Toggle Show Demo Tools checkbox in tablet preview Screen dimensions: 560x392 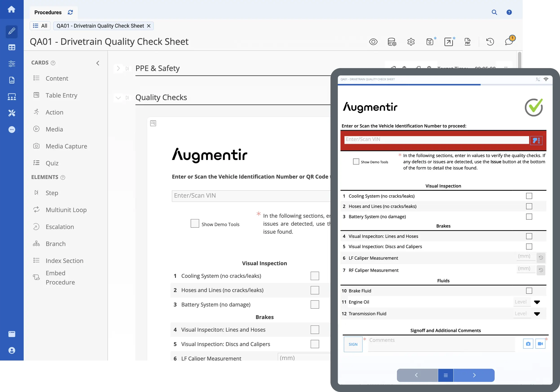[356, 161]
